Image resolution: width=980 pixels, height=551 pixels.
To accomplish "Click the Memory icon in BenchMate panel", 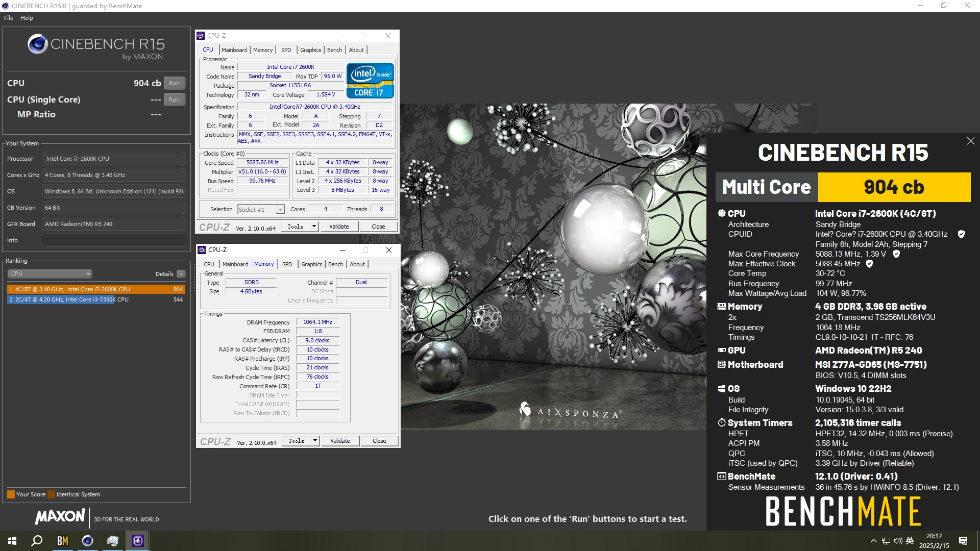I will [x=722, y=307].
